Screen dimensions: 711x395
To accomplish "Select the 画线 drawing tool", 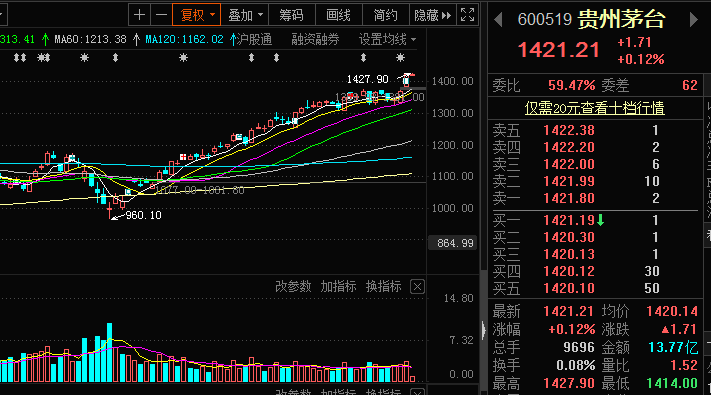I will 338,15.
